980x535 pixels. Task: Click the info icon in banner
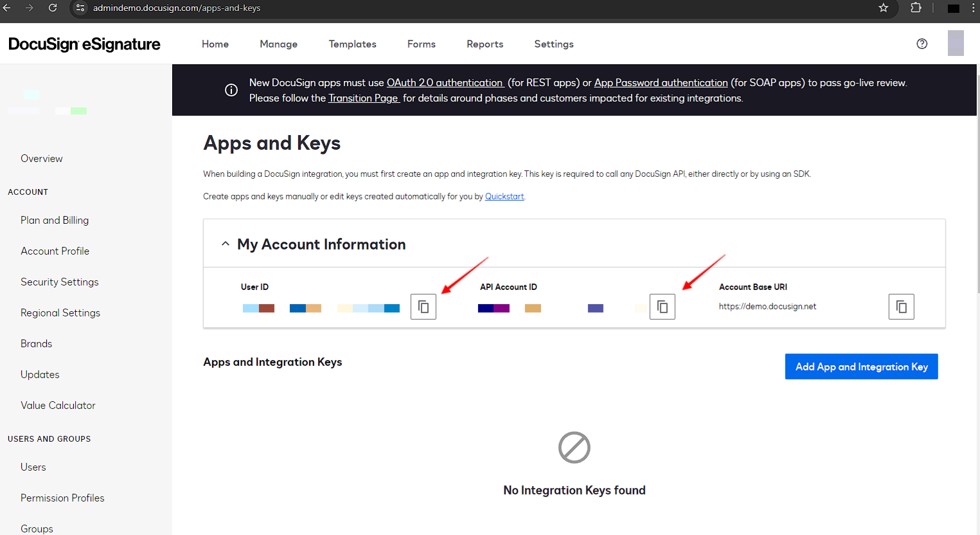click(x=231, y=90)
